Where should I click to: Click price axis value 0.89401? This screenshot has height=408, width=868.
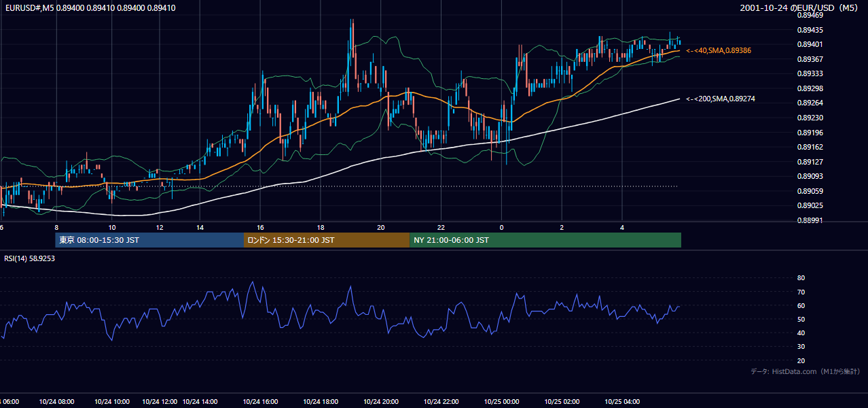(x=812, y=44)
